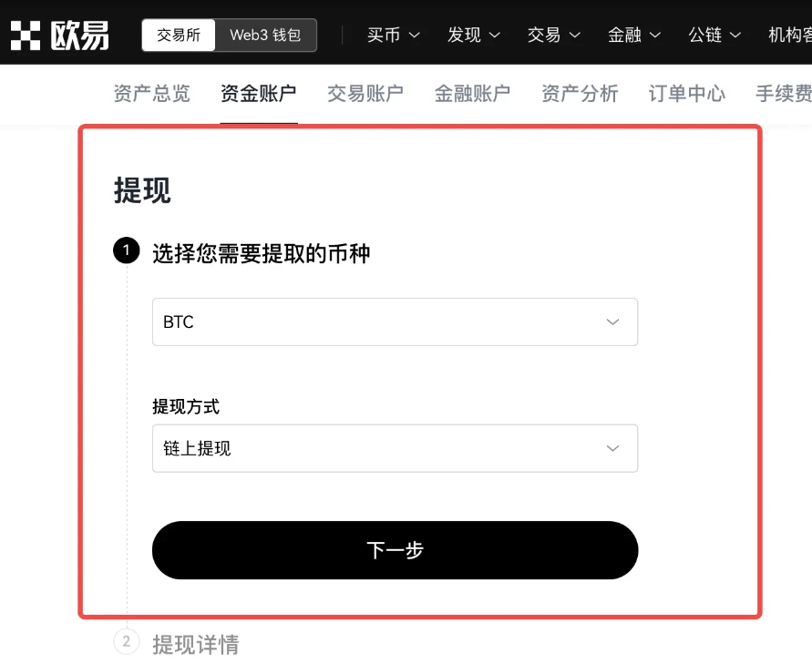
Task: Click the chevron arrow in BTC selector
Action: pos(612,322)
